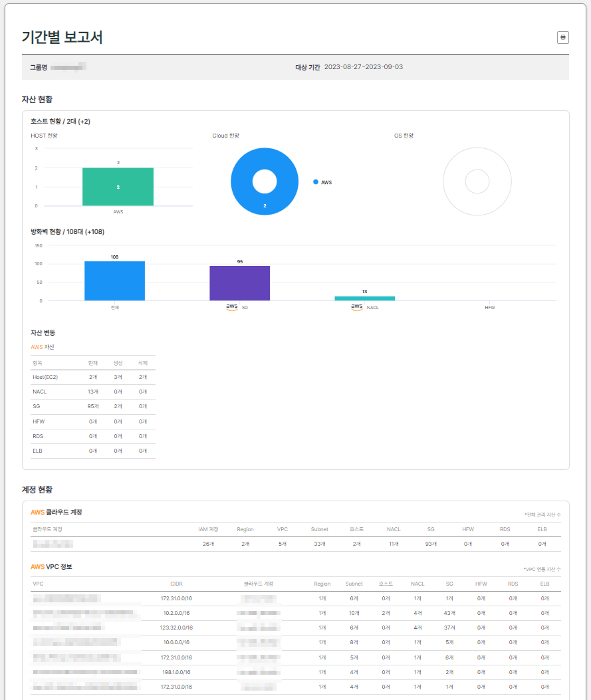Click the green AWS bar in HOST chart
The height and width of the screenshot is (700, 591).
pyautogui.click(x=118, y=187)
